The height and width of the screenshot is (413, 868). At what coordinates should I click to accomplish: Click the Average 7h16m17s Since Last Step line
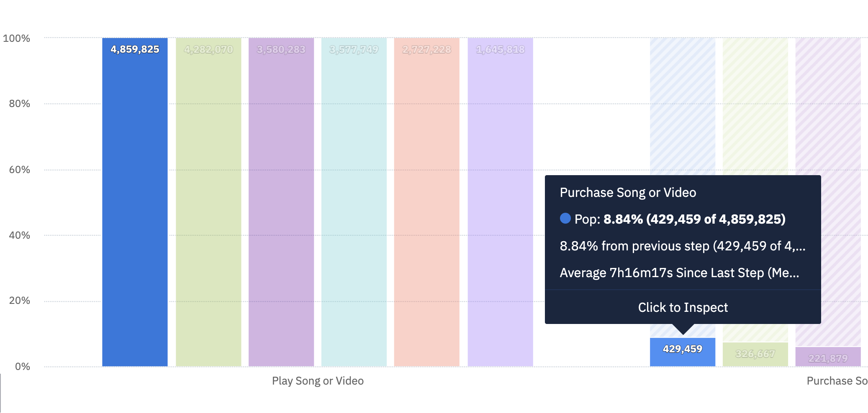(x=679, y=273)
